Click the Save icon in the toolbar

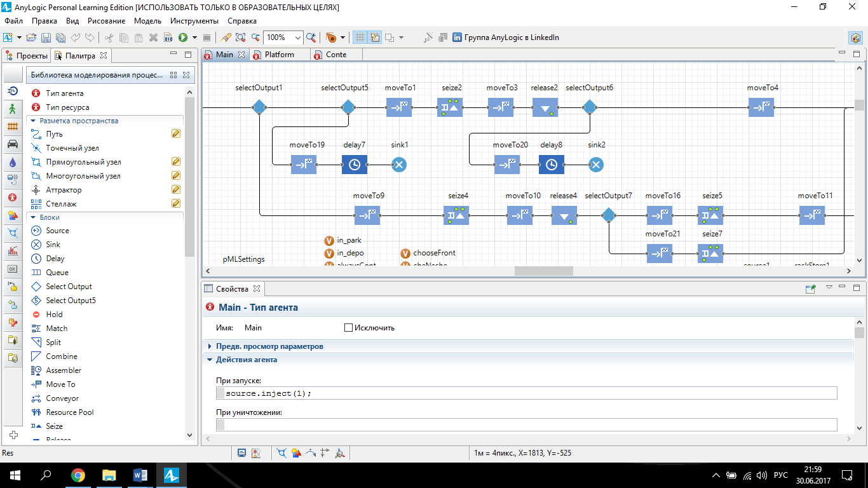coord(46,37)
